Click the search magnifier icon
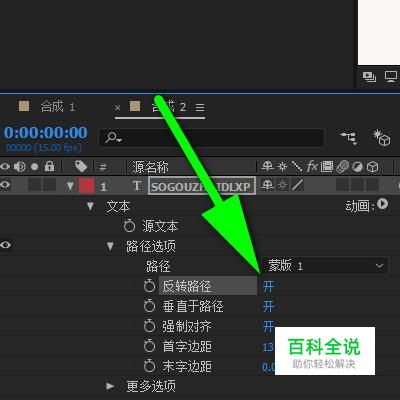This screenshot has width=400, height=400. (x=113, y=137)
